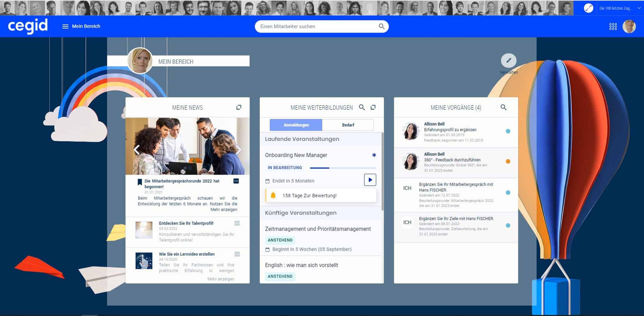The height and width of the screenshot is (316, 644).
Task: Toggle fullscreen arrows icon in top bar
Action: pos(588,8)
